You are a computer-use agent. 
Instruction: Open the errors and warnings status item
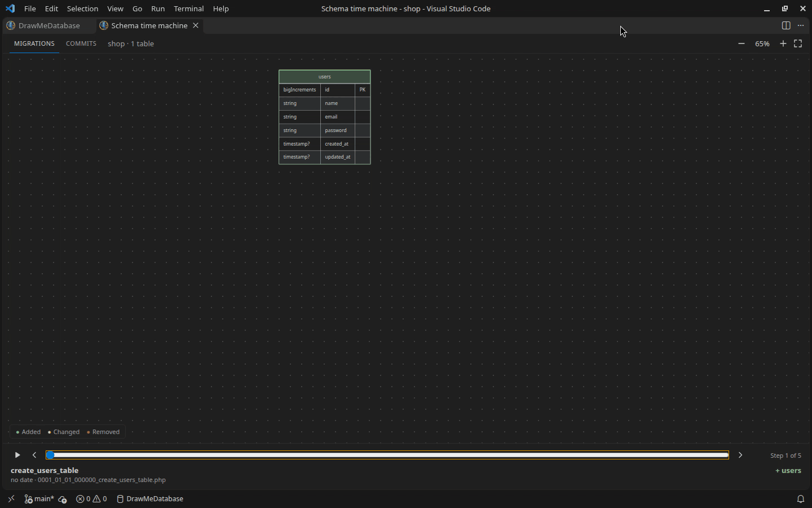pyautogui.click(x=91, y=499)
